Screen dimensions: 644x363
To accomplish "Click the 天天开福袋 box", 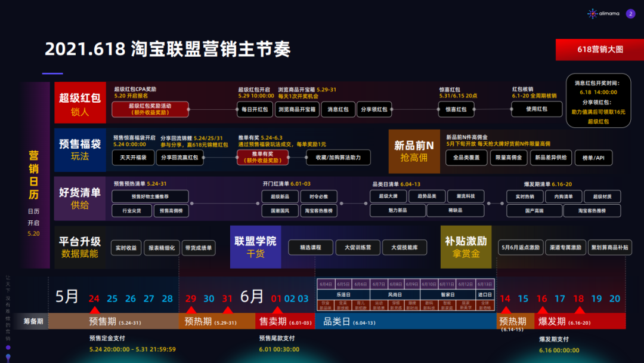I will 133,158.
